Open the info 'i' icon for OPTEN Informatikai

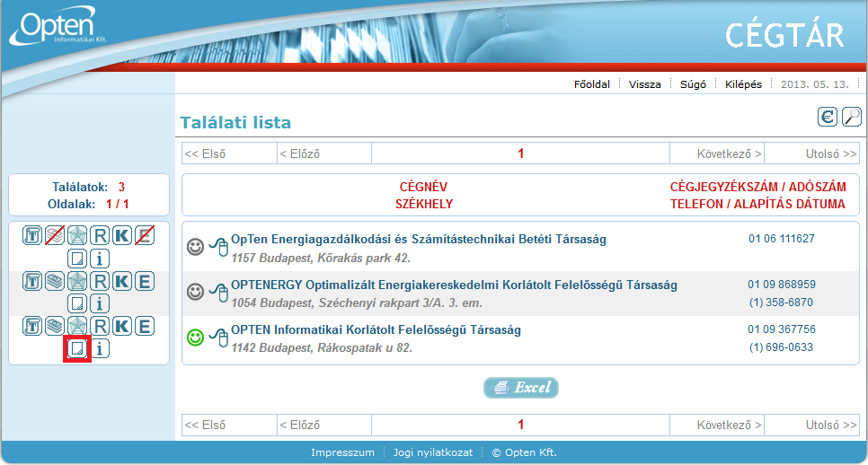tap(100, 349)
